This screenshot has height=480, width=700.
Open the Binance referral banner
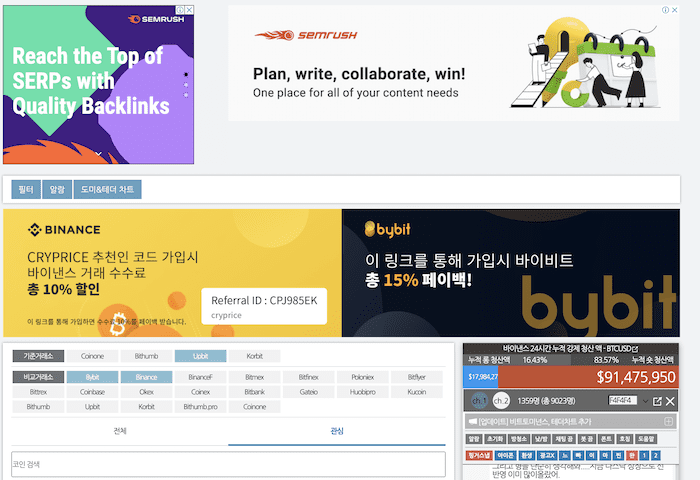[x=172, y=273]
